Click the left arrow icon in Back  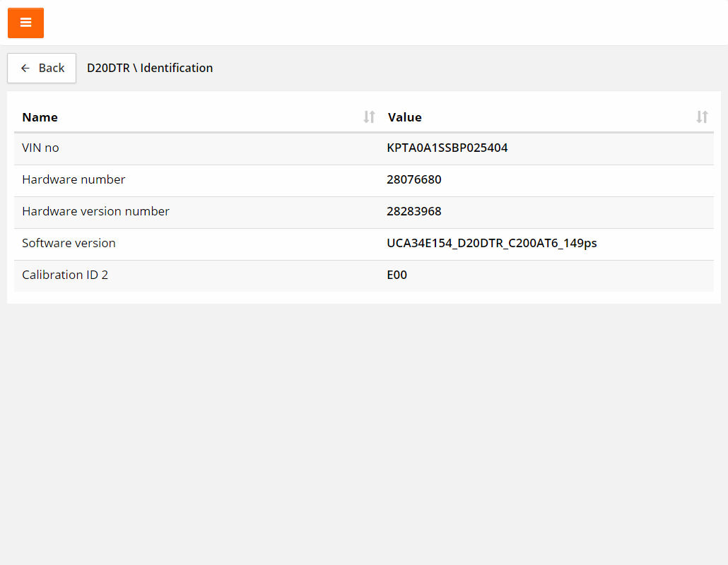(25, 69)
